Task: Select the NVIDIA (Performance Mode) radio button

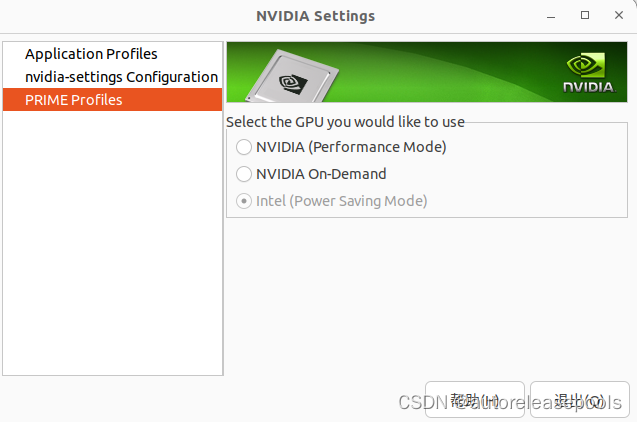Action: [244, 147]
